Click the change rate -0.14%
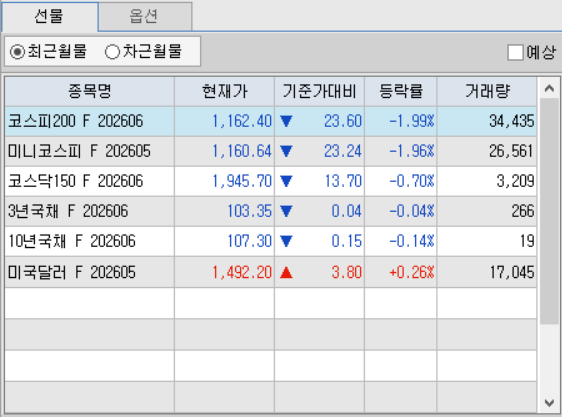 (x=412, y=241)
